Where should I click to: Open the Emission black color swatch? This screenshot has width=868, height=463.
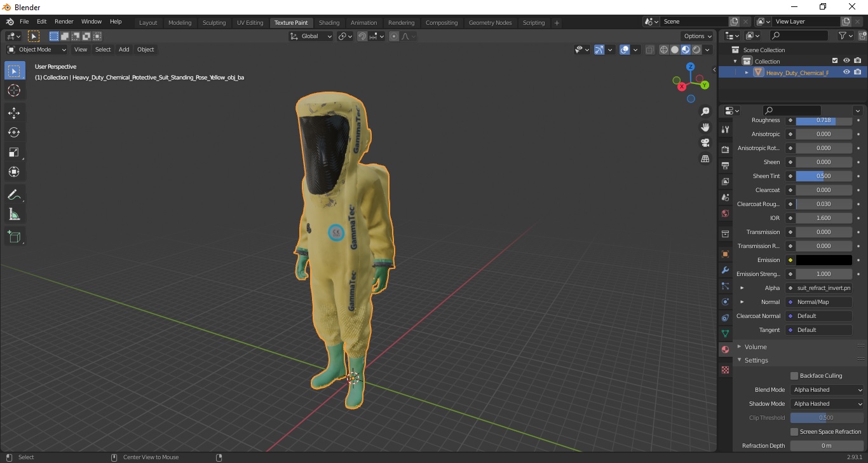point(824,260)
